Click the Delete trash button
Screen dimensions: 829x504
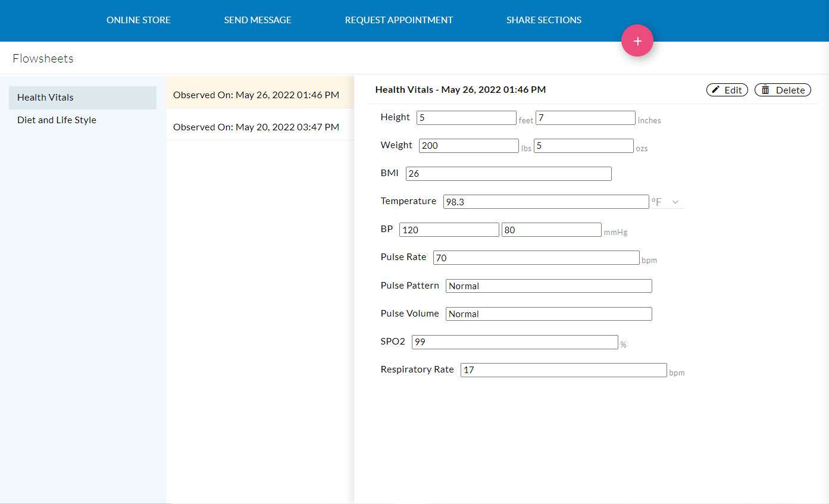point(783,90)
